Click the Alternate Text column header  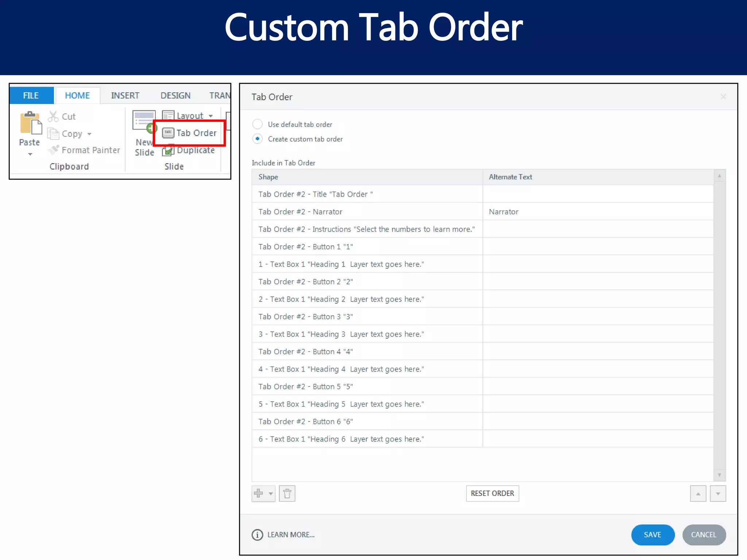point(598,177)
